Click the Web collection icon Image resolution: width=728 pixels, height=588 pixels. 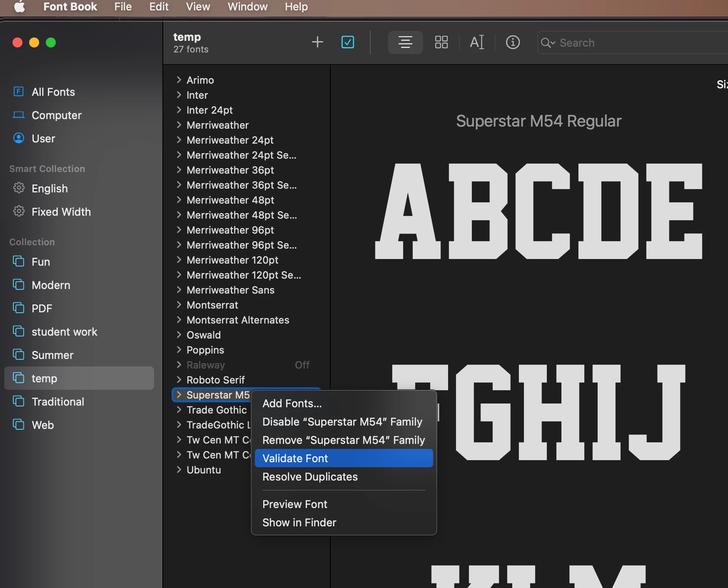(19, 425)
